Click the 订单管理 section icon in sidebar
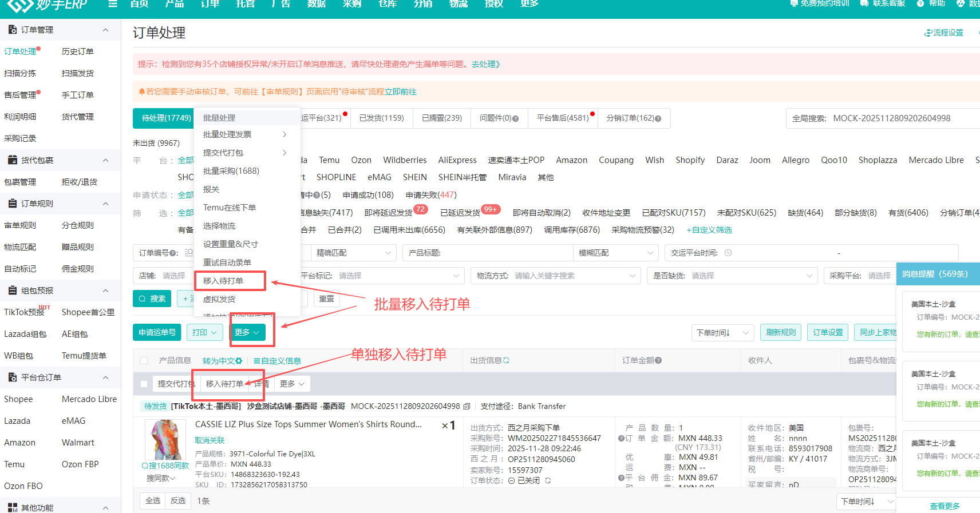The height and width of the screenshot is (513, 980). coord(12,30)
